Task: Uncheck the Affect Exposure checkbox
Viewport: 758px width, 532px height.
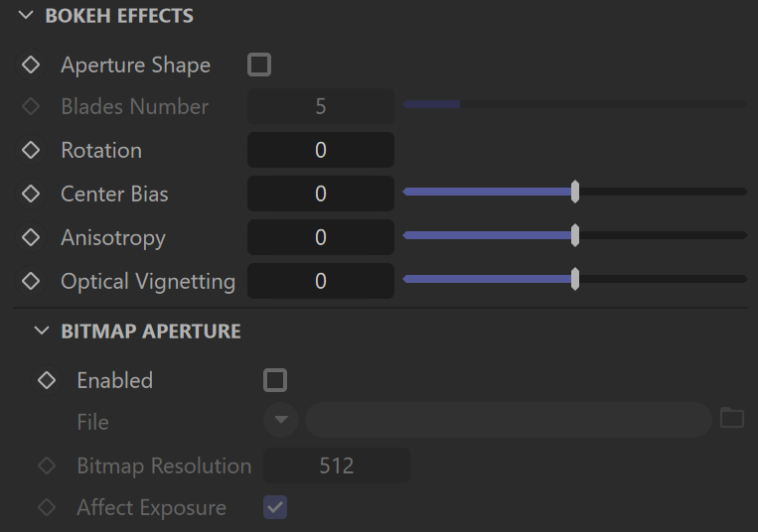Action: point(275,507)
